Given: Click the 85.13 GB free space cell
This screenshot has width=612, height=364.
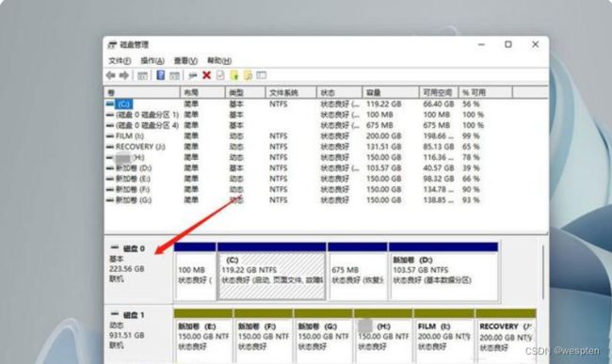Looking at the screenshot, I should pyautogui.click(x=439, y=147).
